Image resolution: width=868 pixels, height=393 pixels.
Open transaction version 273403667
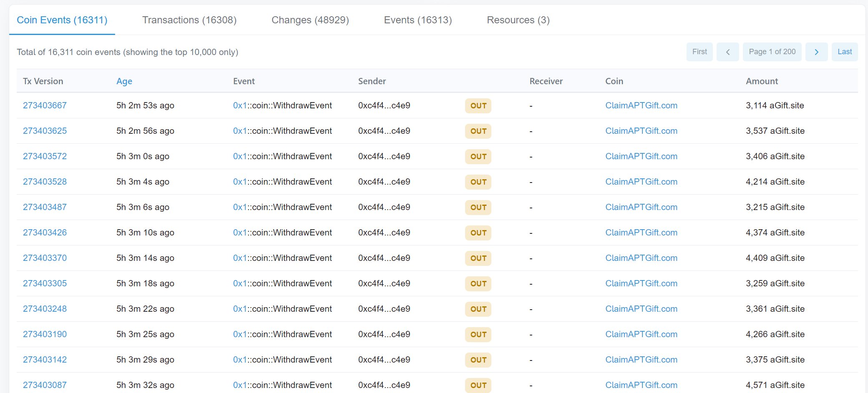click(45, 105)
